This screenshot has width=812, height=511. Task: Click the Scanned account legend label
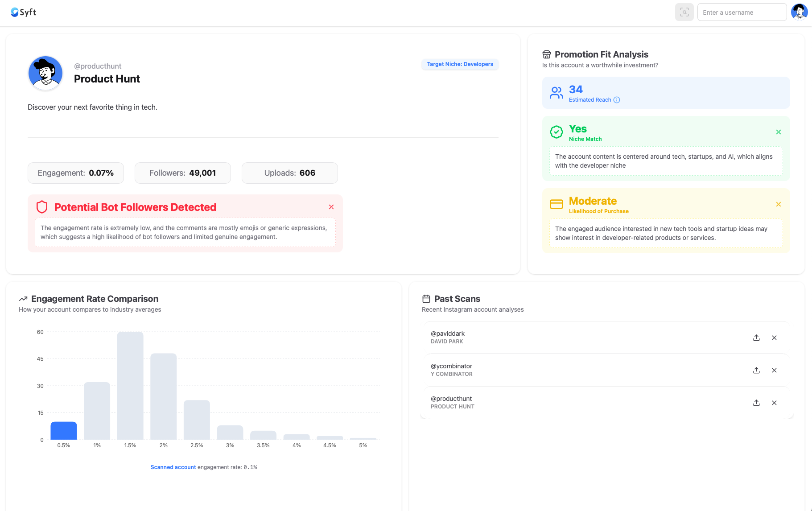click(173, 467)
